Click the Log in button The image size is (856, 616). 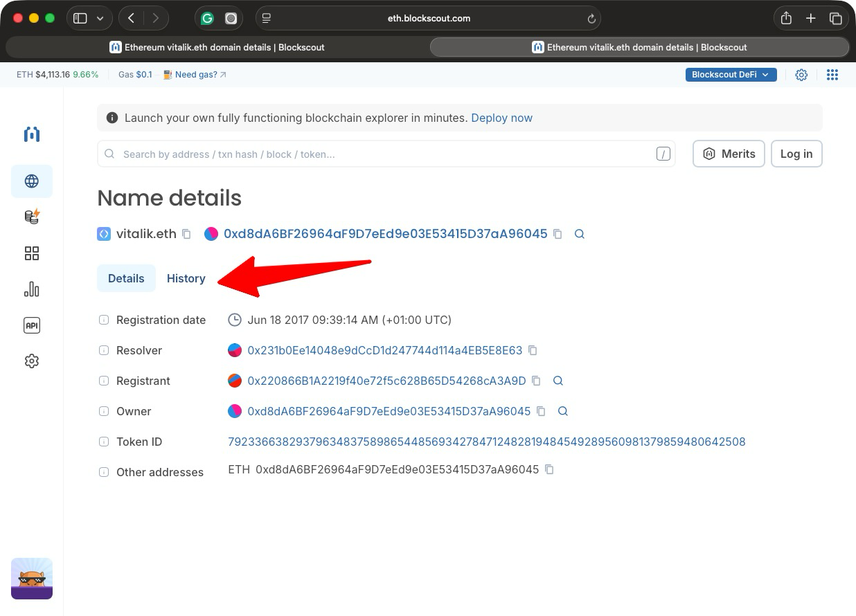796,154
